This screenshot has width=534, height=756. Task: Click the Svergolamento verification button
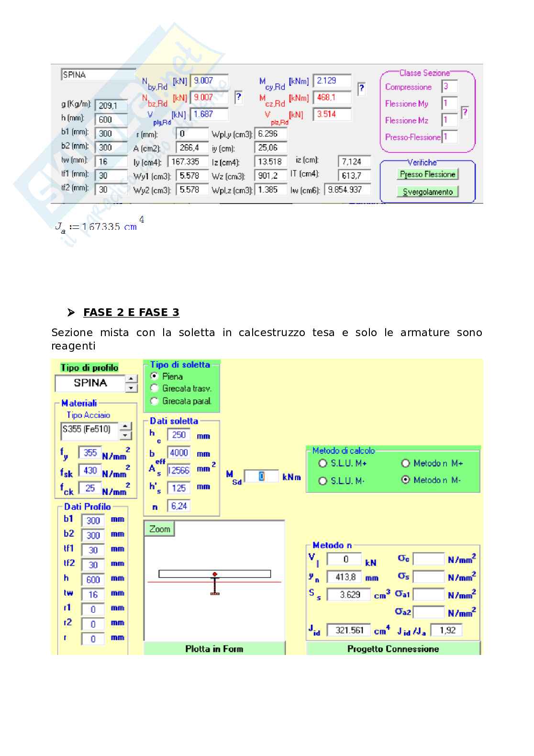click(x=427, y=192)
